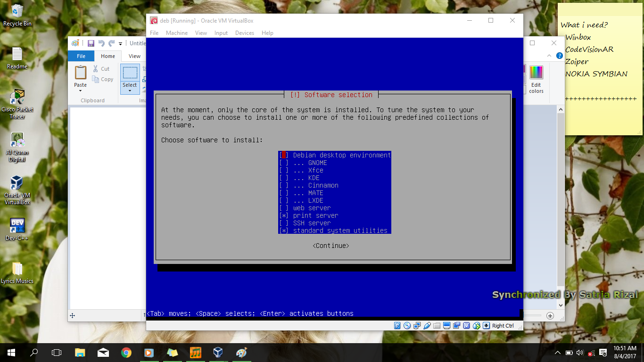Click the Cut button in Paint clipboard group
Image resolution: width=644 pixels, height=362 pixels.
(101, 69)
